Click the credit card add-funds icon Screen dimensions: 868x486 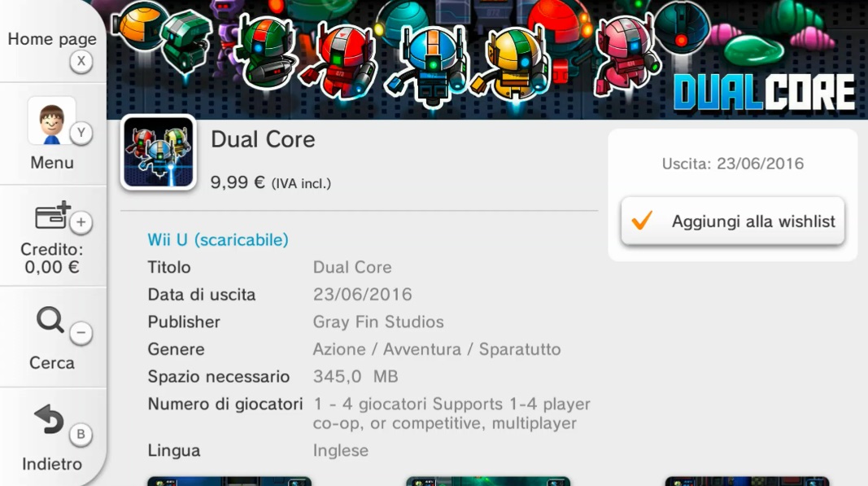tap(51, 216)
